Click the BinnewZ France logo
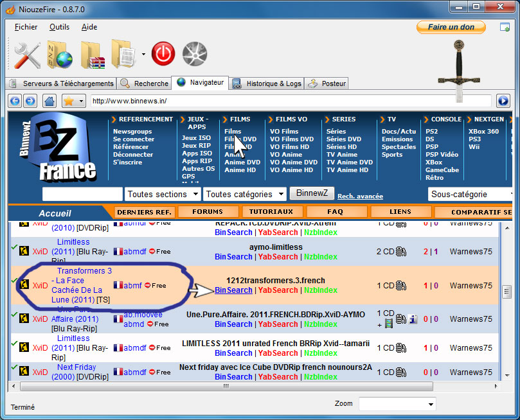This screenshot has height=420, width=520. tap(58, 147)
